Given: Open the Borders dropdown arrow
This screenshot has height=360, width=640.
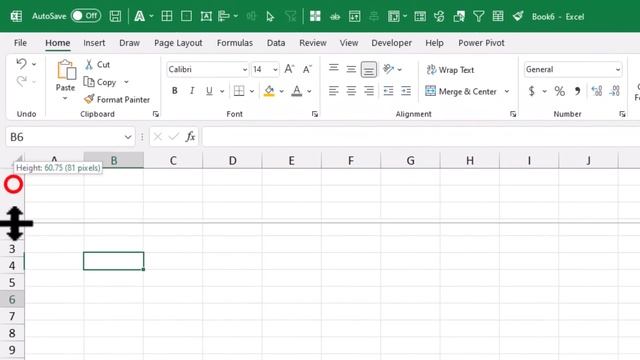Looking at the screenshot, I should click(252, 91).
